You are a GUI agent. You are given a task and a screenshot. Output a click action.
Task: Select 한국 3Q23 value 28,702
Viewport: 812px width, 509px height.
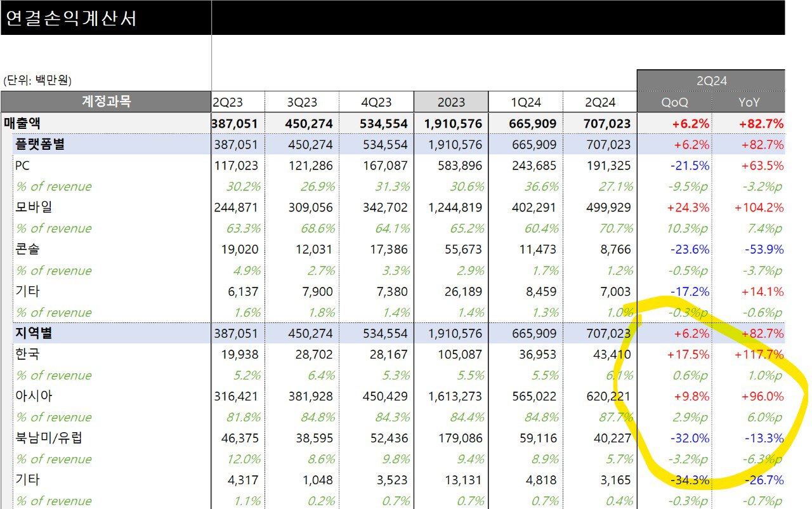click(x=313, y=354)
